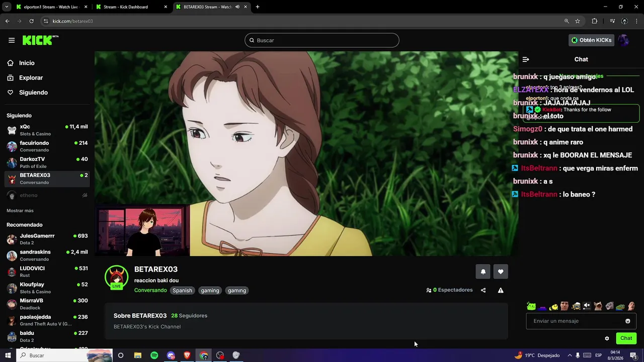Open offline etheno channel
Viewport: 644px width, 362px height.
[47, 195]
